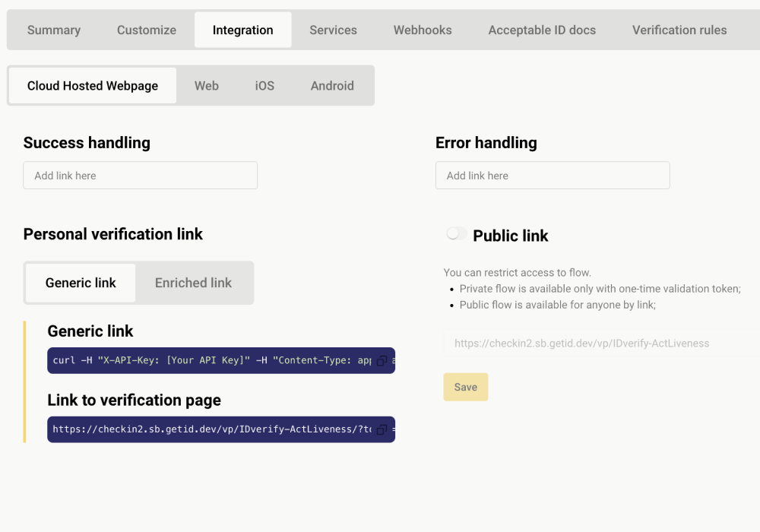This screenshot has width=760, height=532.
Task: Switch to the Customize tab
Action: 147,30
